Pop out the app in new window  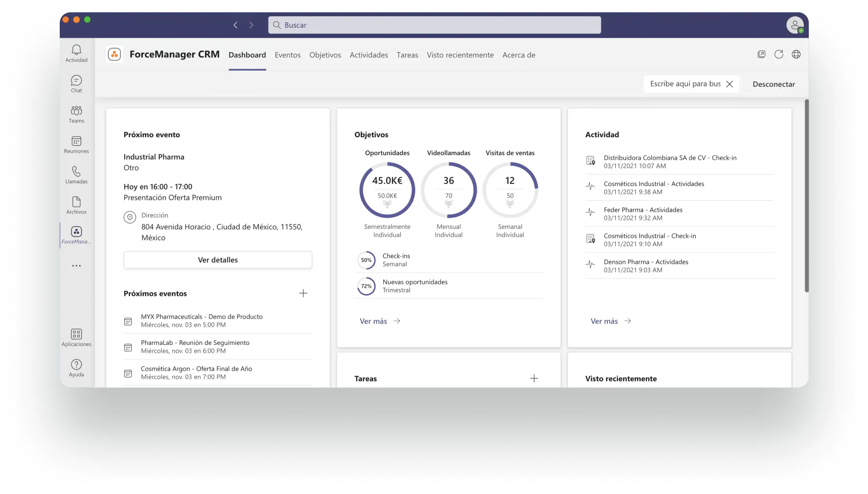(x=761, y=54)
